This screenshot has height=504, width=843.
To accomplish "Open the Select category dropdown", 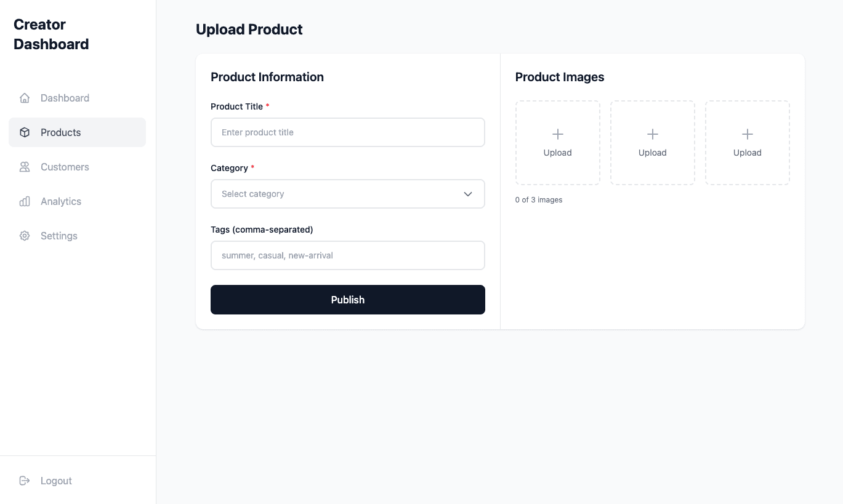I will [347, 193].
